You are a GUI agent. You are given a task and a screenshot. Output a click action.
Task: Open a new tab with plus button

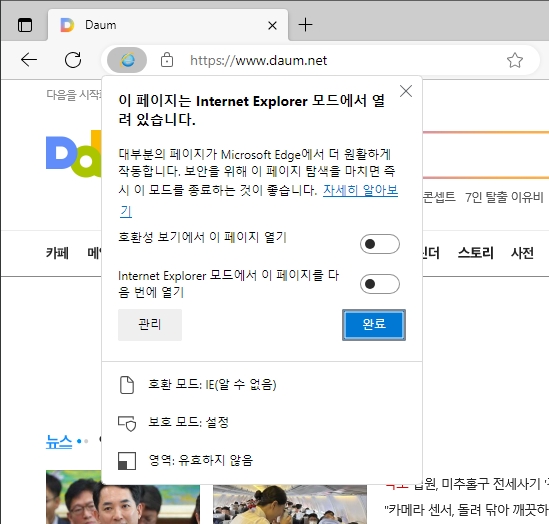pos(305,25)
